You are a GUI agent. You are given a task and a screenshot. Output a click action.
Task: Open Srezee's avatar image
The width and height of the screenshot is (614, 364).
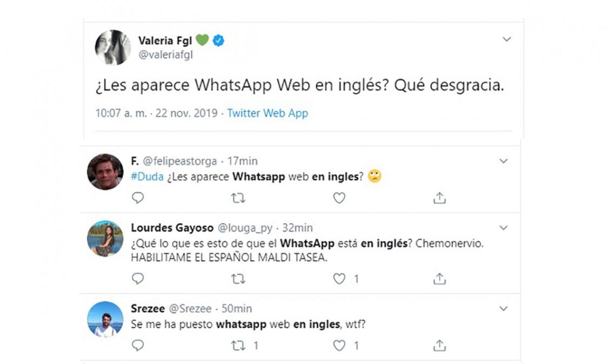(105, 319)
